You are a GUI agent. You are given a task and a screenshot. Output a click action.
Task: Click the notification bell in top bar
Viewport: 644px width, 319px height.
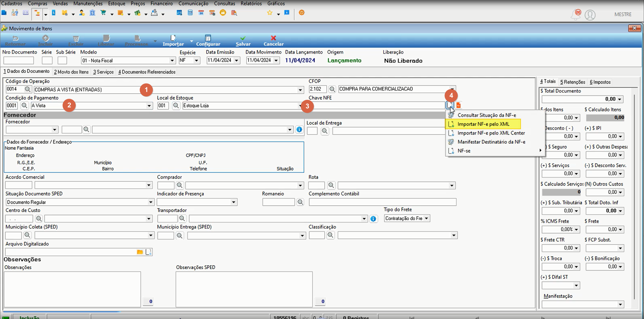(576, 14)
